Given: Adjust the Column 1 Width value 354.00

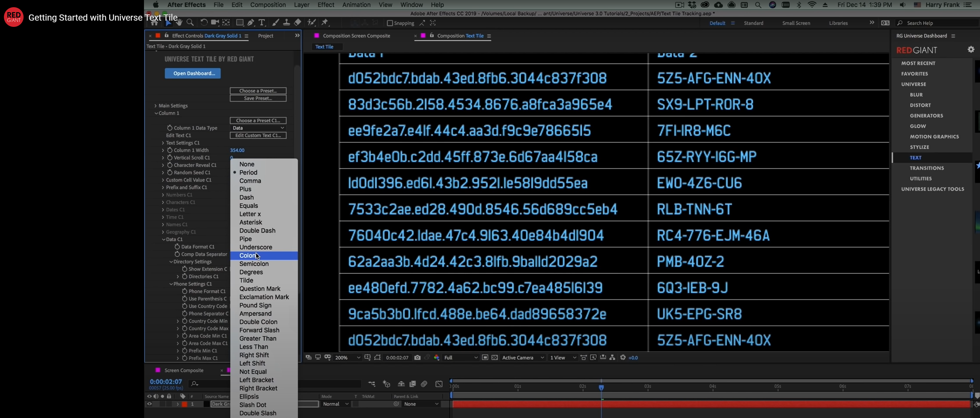Looking at the screenshot, I should (237, 150).
